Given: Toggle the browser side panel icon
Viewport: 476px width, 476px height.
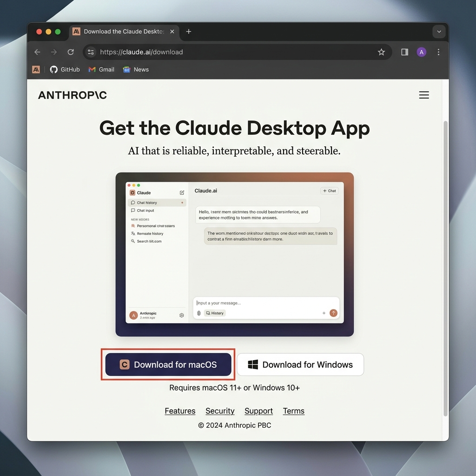Looking at the screenshot, I should (405, 52).
